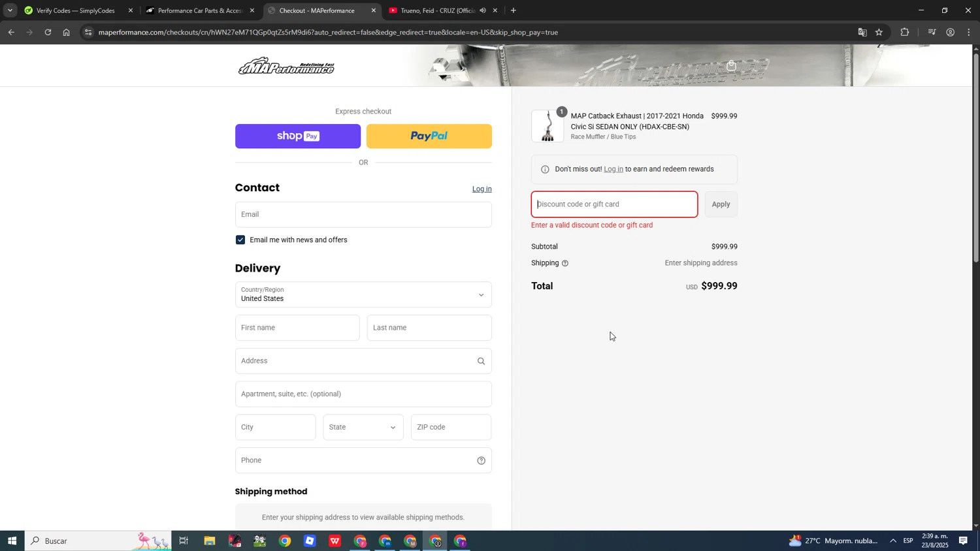This screenshot has height=551, width=980.
Task: Click the shipping help question mark icon
Action: coord(565,263)
